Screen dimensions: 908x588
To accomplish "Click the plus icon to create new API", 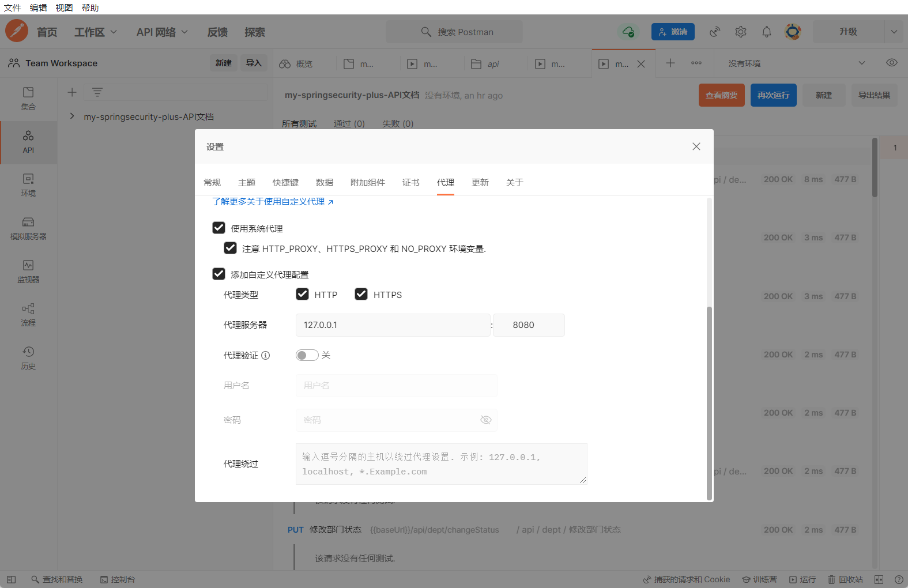I will (x=72, y=92).
